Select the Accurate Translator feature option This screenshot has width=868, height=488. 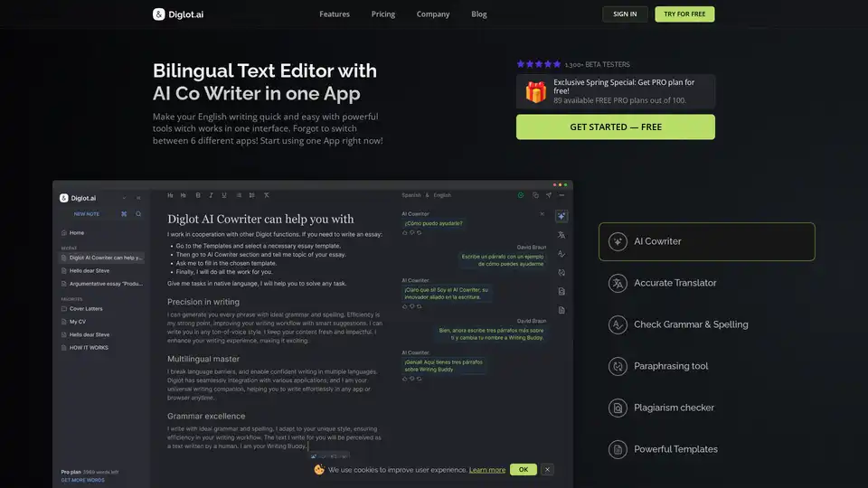pos(706,283)
